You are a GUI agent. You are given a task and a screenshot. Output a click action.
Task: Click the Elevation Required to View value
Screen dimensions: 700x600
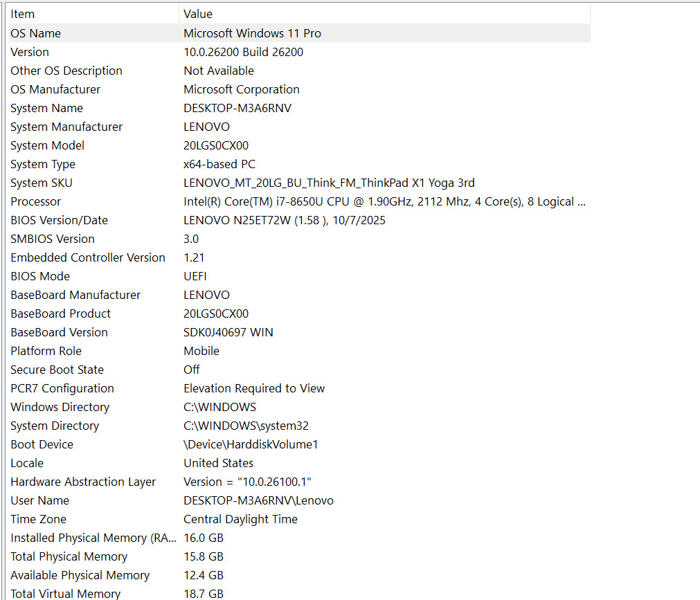pyautogui.click(x=254, y=389)
